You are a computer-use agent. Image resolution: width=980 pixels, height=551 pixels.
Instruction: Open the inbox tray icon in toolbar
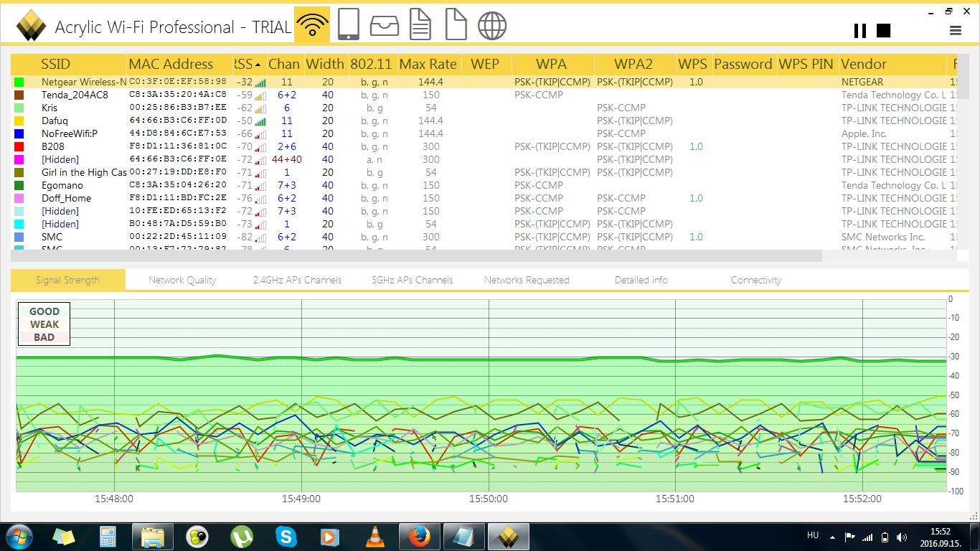tap(385, 26)
